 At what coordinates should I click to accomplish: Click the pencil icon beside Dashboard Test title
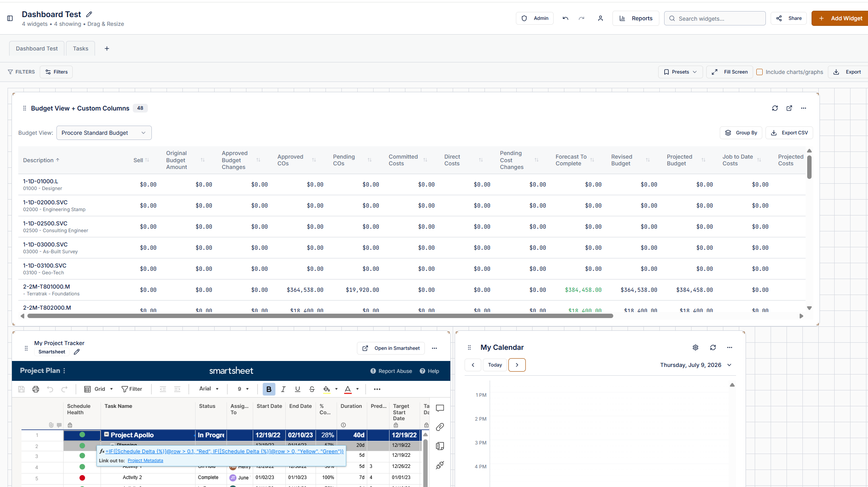tap(89, 14)
